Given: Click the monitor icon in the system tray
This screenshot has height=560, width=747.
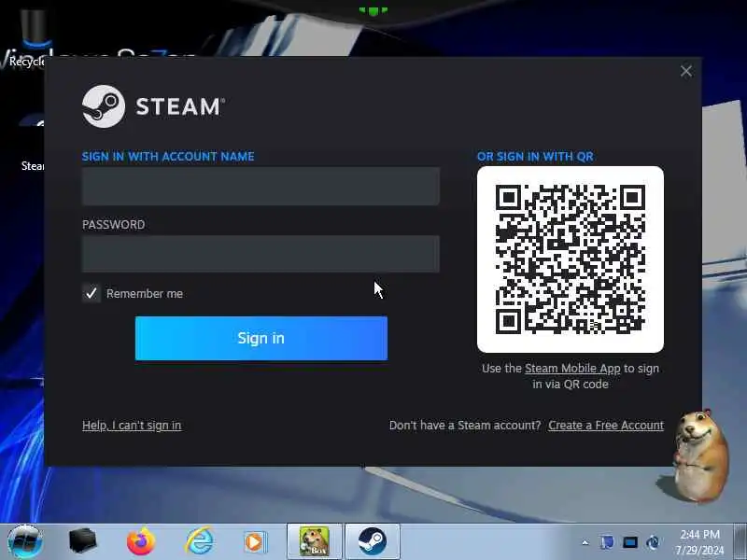Looking at the screenshot, I should click(x=629, y=542).
